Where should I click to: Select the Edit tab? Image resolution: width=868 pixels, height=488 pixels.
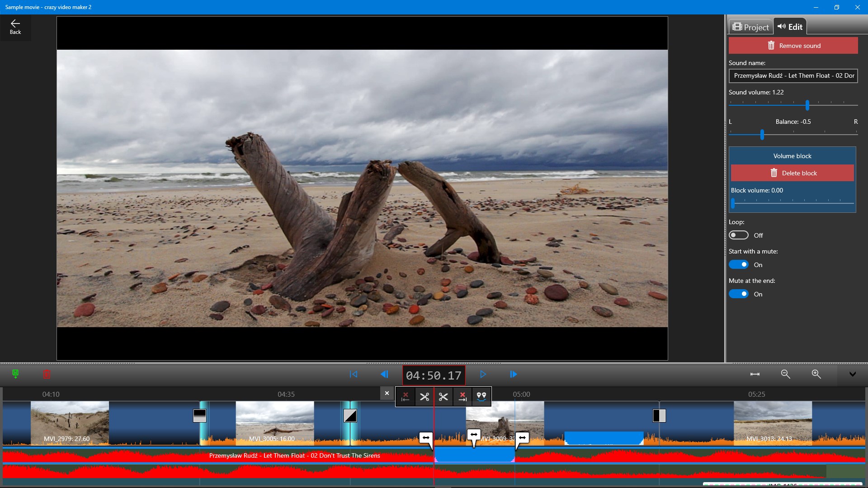click(790, 27)
